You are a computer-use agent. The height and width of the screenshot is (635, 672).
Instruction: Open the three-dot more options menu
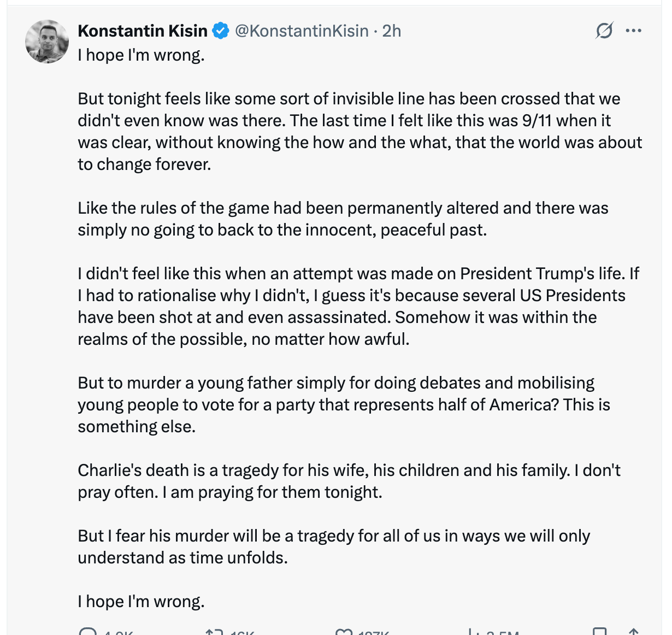(634, 31)
